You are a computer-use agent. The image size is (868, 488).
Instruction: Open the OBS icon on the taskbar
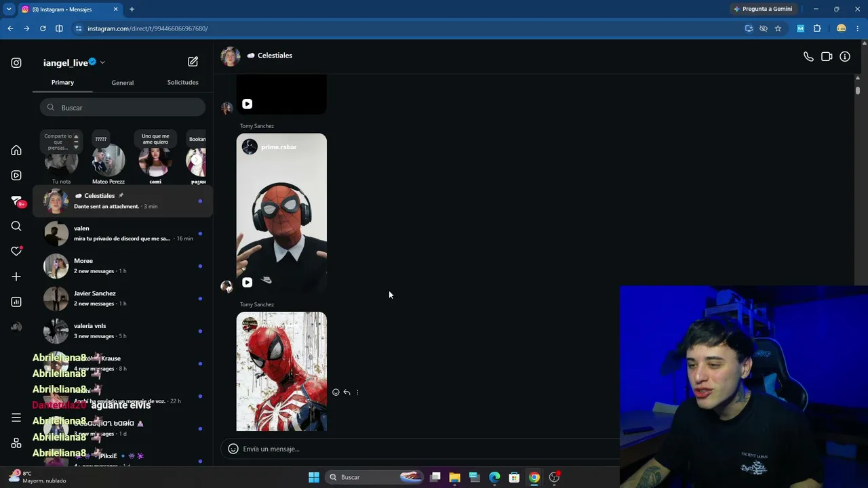point(554,477)
